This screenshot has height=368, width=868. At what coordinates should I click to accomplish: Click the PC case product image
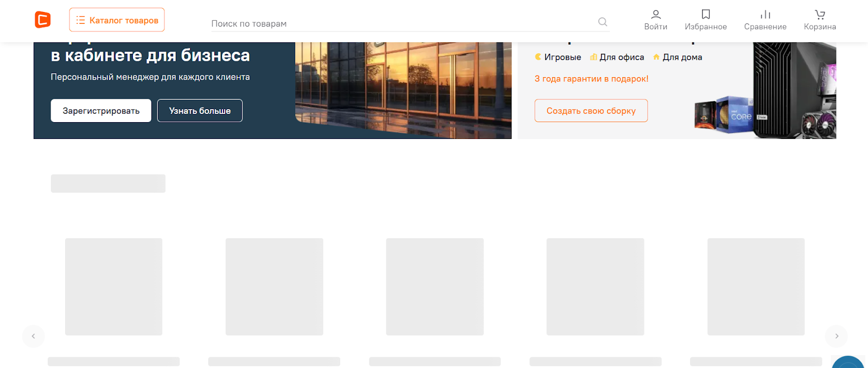(x=795, y=90)
